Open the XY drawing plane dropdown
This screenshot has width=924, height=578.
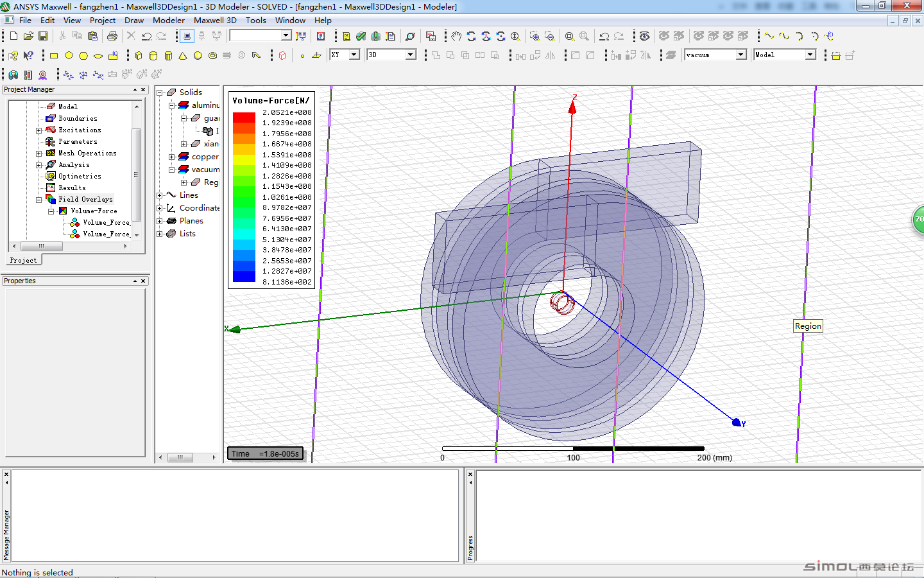(x=354, y=55)
